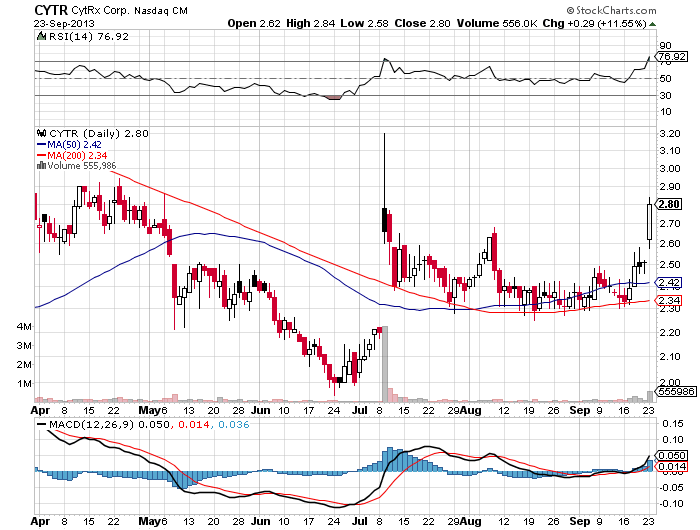
Task: Click the Aug label under the price panel
Action: [x=471, y=410]
